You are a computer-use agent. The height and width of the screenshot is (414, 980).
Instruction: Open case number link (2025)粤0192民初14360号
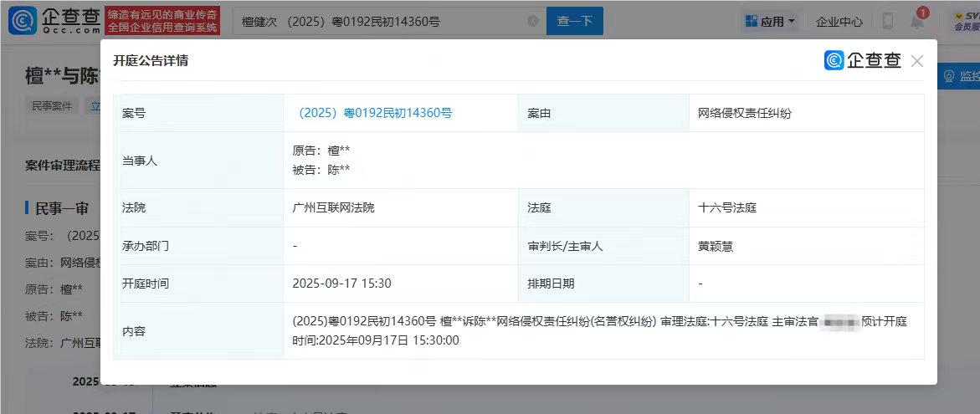375,113
